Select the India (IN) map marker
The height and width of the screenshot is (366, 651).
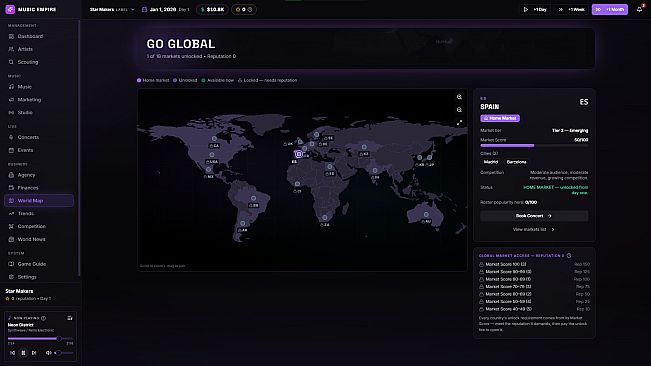pyautogui.click(x=375, y=171)
